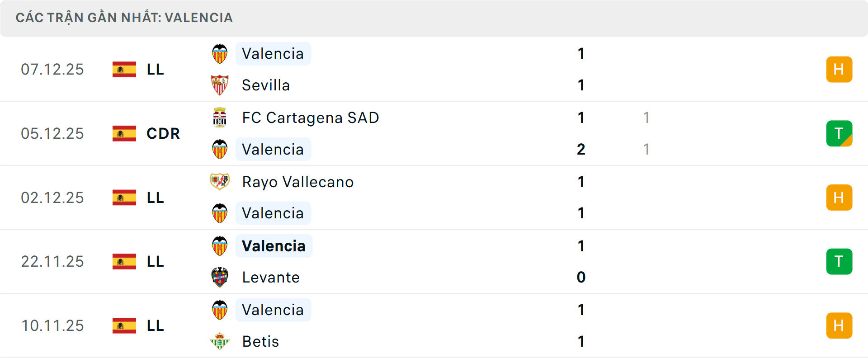Click the orange H badge for Betis match
Viewport: 868px width, 358px height.
839,325
